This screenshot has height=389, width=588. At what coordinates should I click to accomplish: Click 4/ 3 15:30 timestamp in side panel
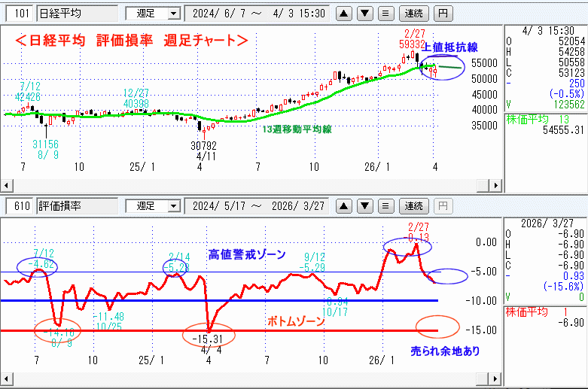pyautogui.click(x=548, y=31)
